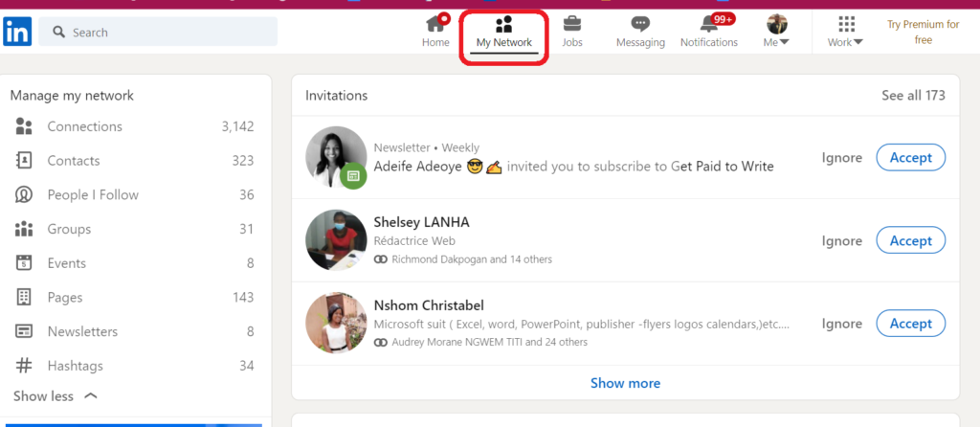Open Adeife Adeoye's profile photo
The height and width of the screenshot is (427, 980).
coord(336,157)
